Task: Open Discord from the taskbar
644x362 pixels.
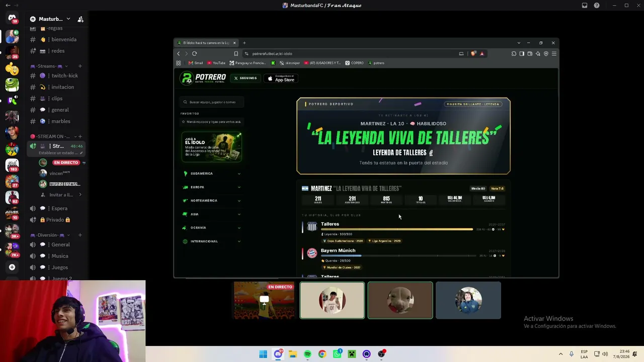Action: point(278,354)
